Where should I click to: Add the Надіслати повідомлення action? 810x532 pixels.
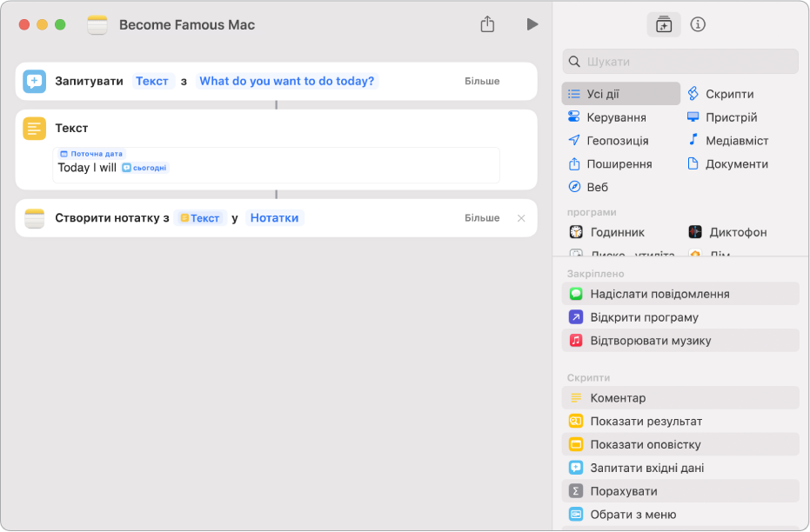coord(680,294)
